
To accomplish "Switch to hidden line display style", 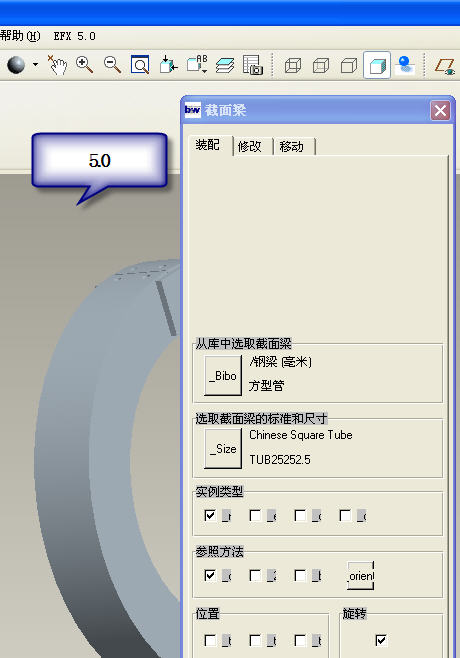I will pos(321,66).
